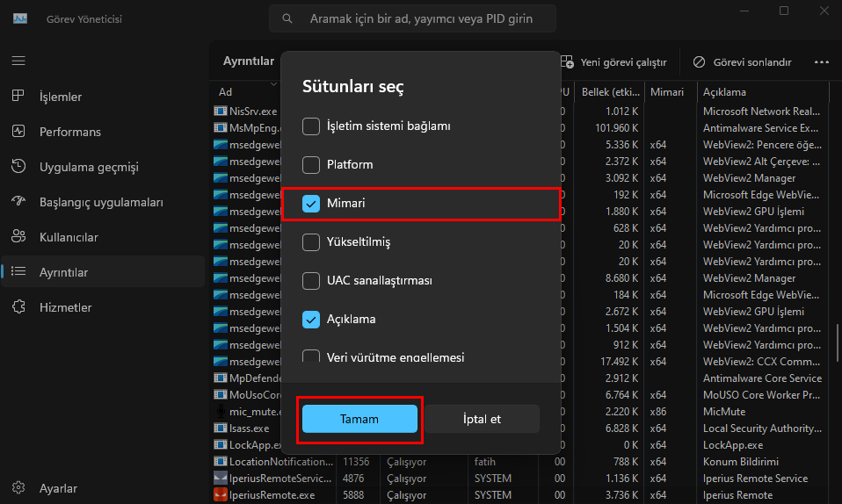Click the IperiusRemoteService envelope icon
The width and height of the screenshot is (842, 504).
(x=220, y=478)
